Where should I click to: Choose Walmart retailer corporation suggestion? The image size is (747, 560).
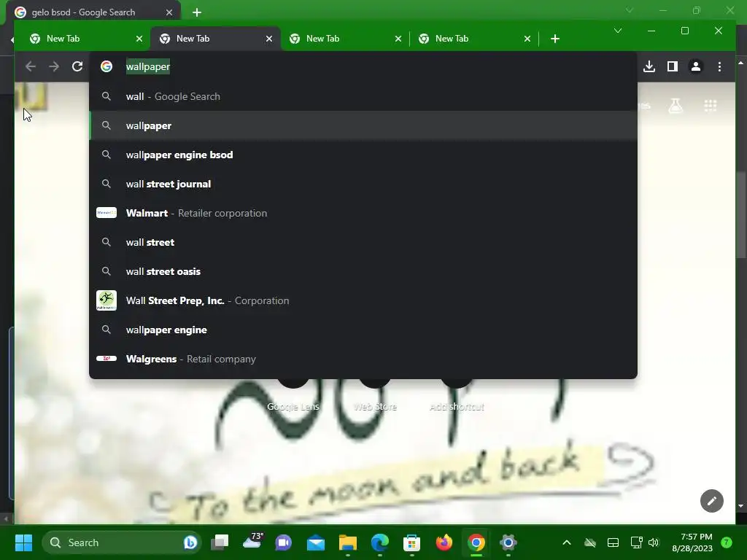363,213
